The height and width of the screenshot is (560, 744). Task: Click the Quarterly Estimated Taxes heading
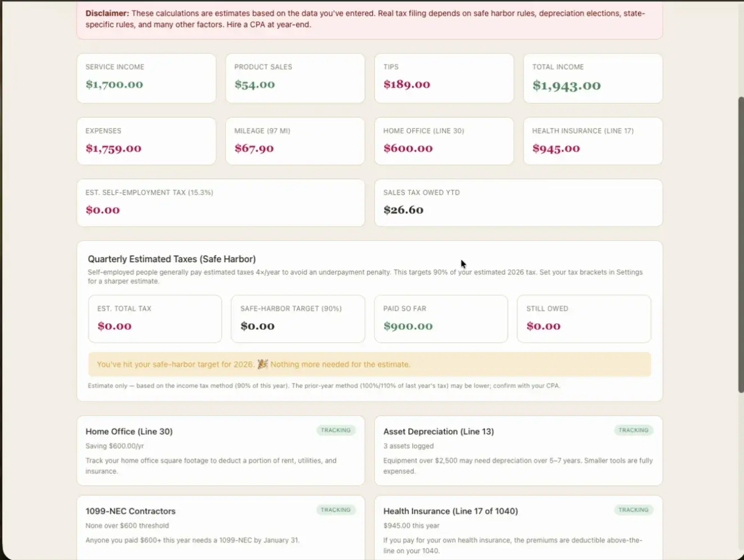click(172, 259)
